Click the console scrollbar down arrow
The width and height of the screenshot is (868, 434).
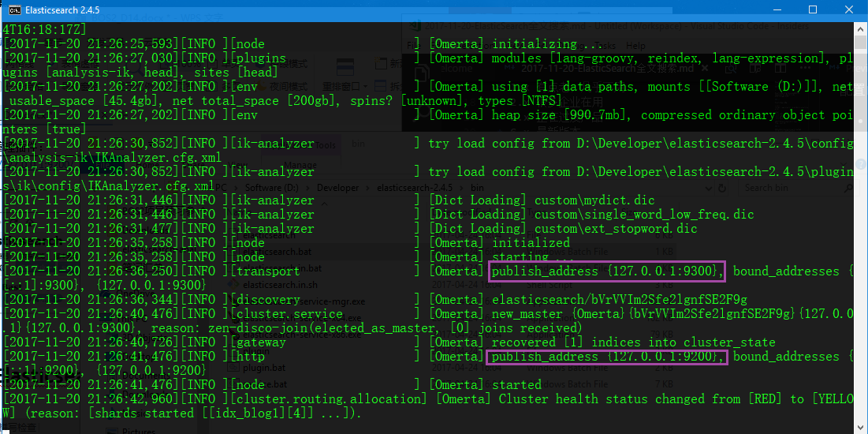pyautogui.click(x=861, y=428)
